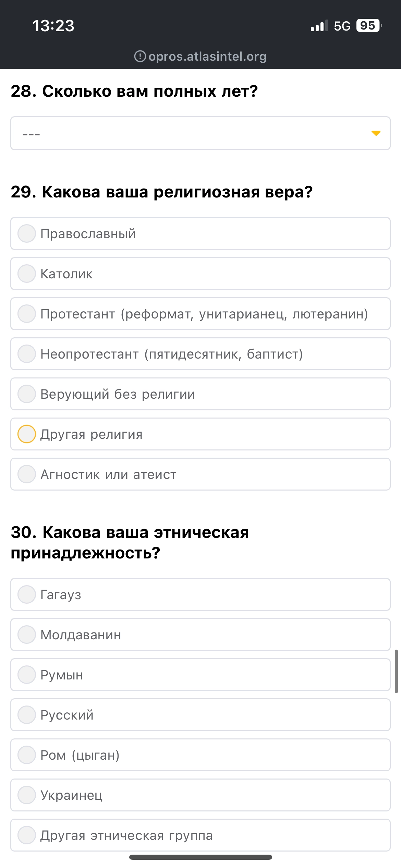
Task: Choose Католик as religious faith
Action: [200, 274]
